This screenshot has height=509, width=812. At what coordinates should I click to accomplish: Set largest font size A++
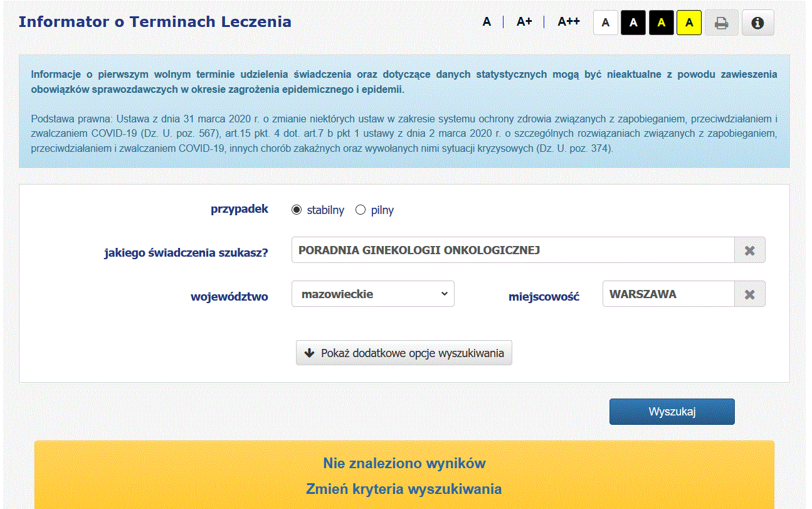pos(569,22)
